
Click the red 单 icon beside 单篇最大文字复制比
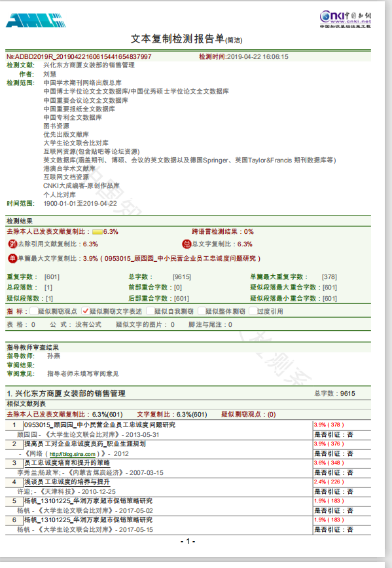coord(12,258)
